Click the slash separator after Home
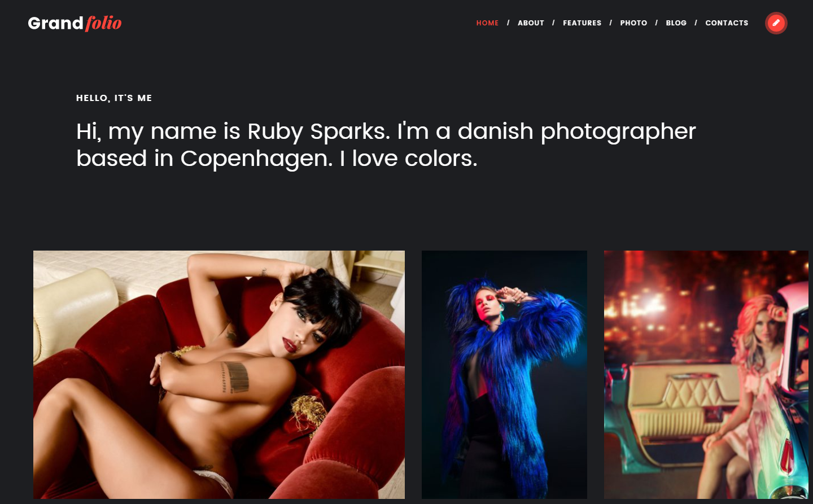 [508, 23]
